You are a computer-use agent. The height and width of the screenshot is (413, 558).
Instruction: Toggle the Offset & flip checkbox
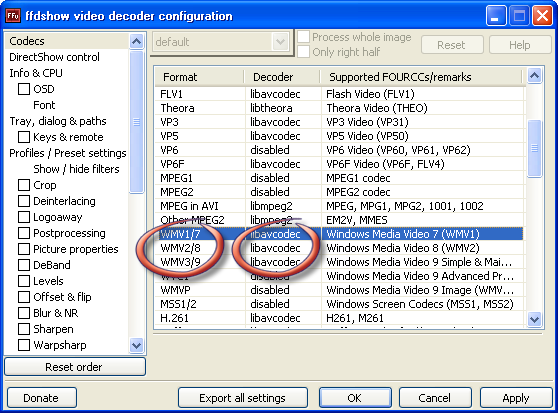pos(24,297)
